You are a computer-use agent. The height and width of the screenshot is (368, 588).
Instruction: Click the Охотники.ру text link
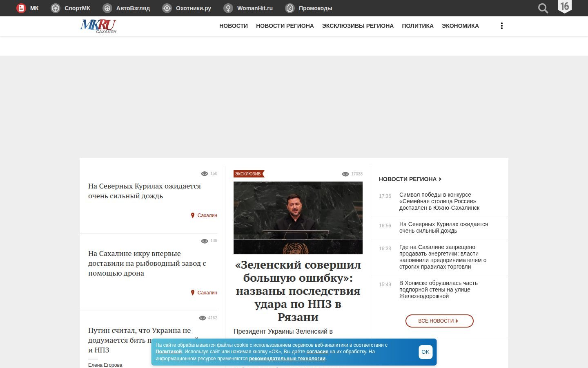coord(194,8)
